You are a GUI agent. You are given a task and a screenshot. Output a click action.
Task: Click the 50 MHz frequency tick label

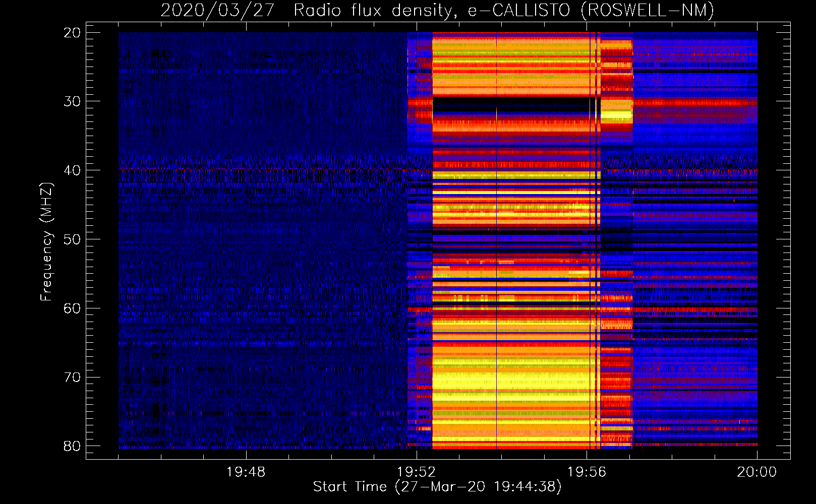[72, 239]
